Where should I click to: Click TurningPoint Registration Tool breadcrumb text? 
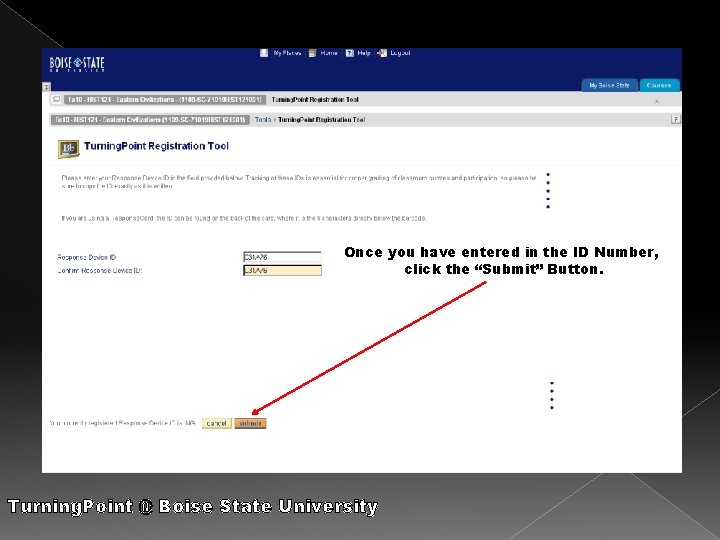321,119
